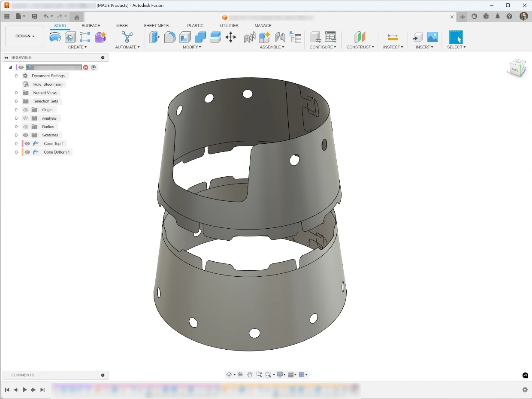Click the Create Form purple icon
The width and height of the screenshot is (532, 399).
tap(100, 37)
